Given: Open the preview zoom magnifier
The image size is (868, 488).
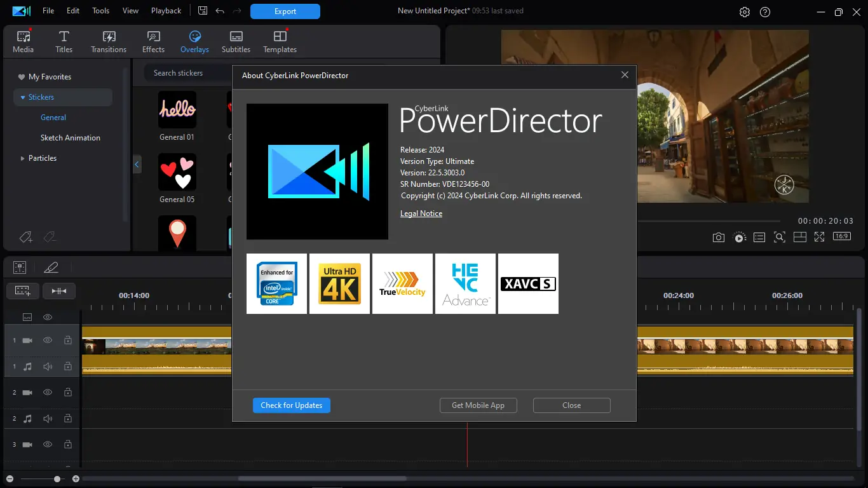Looking at the screenshot, I should click(780, 237).
